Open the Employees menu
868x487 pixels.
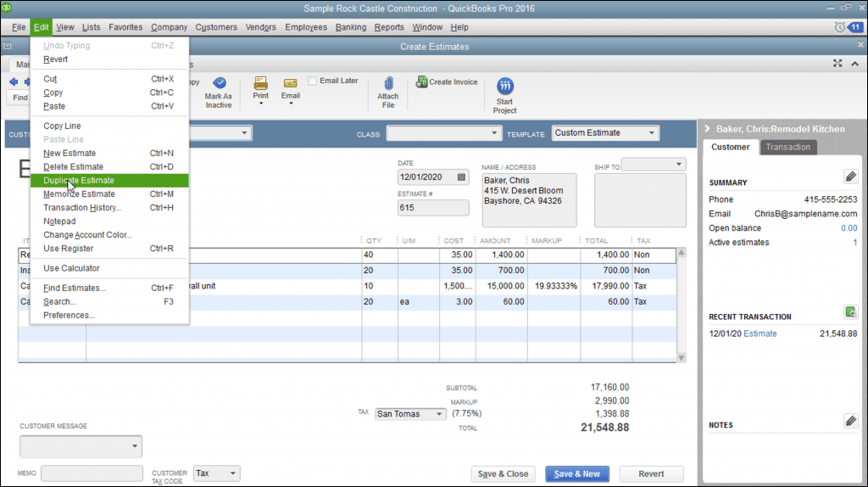click(305, 27)
